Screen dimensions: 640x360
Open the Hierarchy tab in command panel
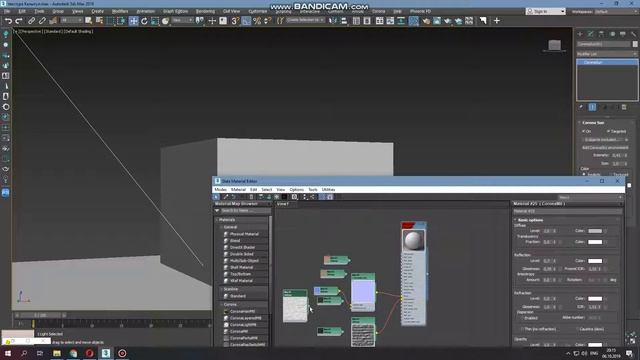coord(601,34)
